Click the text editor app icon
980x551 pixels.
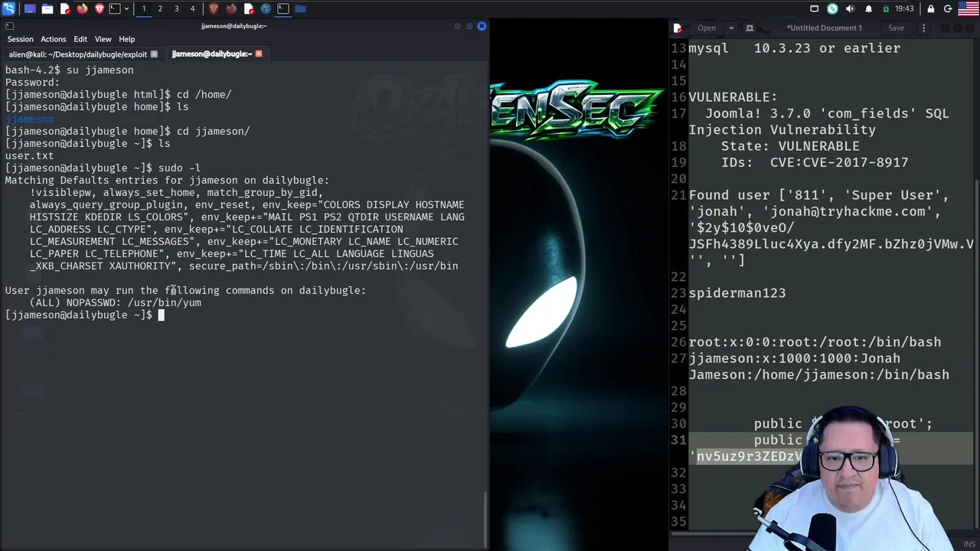coord(678,28)
